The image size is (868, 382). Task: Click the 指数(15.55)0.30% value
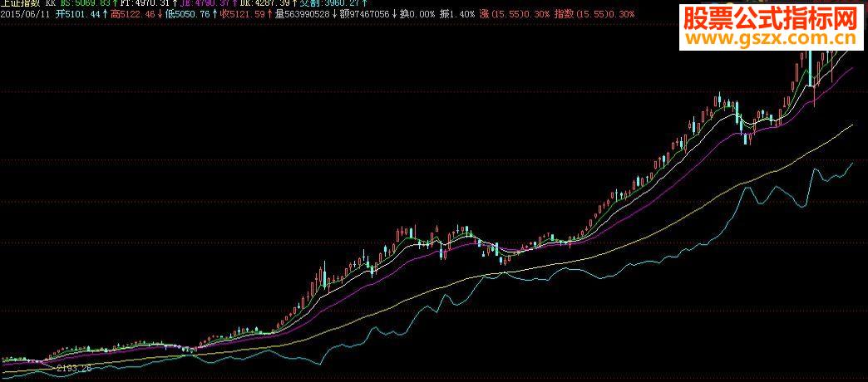click(x=594, y=14)
